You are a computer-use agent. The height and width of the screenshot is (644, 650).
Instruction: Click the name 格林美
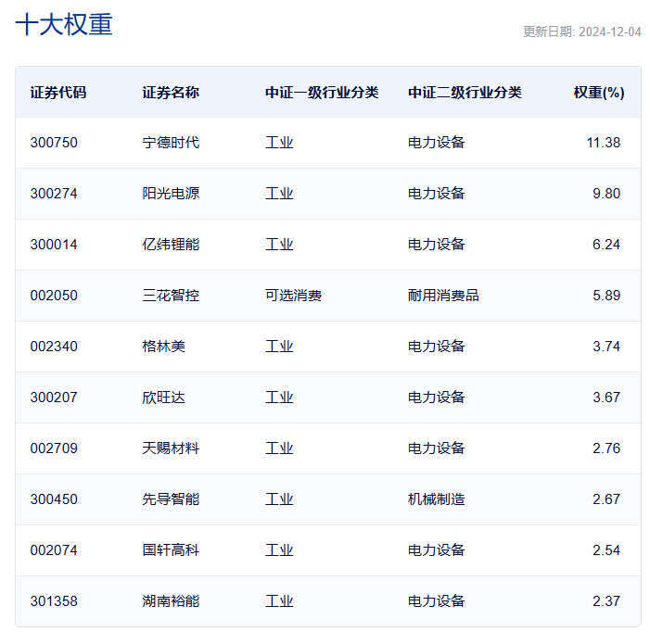coord(164,347)
